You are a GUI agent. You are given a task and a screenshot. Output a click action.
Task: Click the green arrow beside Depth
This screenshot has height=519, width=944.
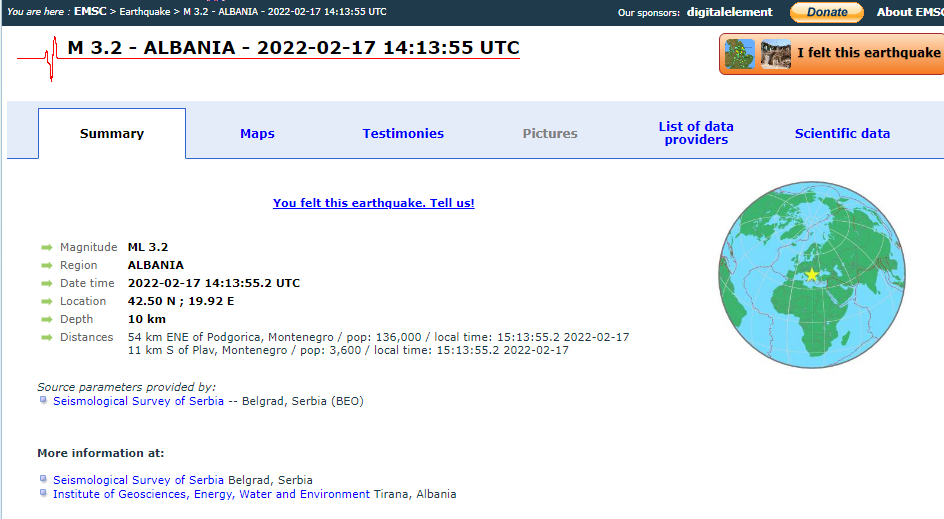pos(46,319)
